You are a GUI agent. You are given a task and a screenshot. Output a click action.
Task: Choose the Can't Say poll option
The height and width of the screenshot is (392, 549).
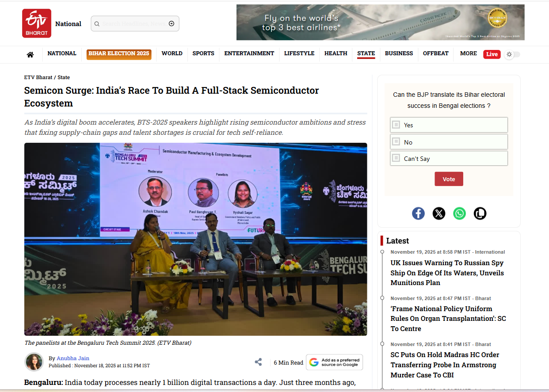pos(449,159)
